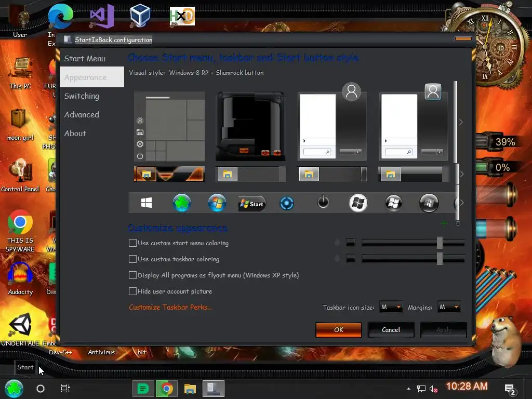The height and width of the screenshot is (399, 532).
Task: Open Cortana circle on the taskbar
Action: tap(41, 389)
